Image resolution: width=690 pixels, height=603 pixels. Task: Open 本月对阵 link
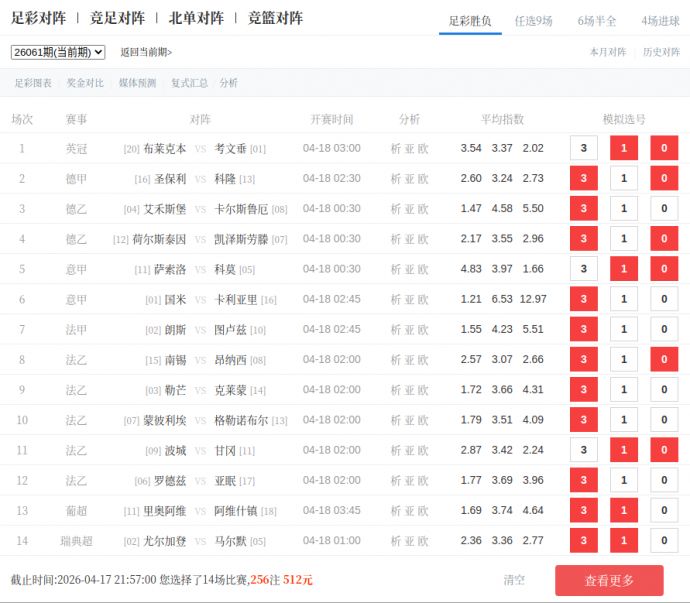click(x=608, y=52)
